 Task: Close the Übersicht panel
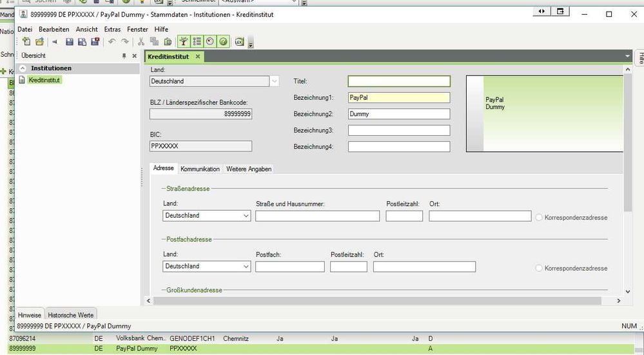pos(134,56)
